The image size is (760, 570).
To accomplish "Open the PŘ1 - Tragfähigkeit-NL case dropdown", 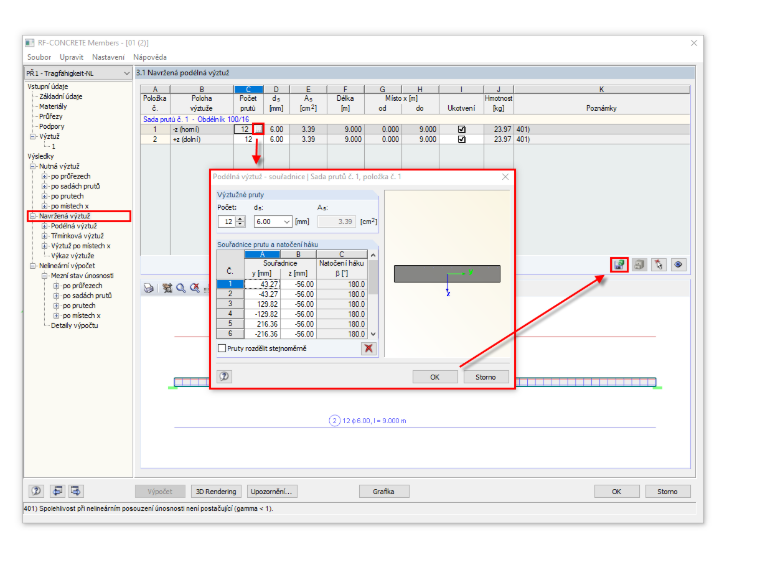I will 127,73.
